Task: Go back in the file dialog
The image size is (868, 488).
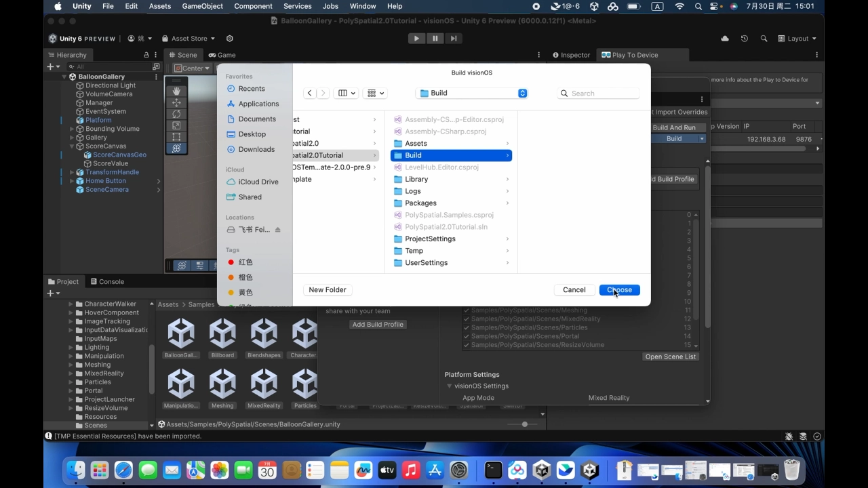Action: click(x=310, y=94)
